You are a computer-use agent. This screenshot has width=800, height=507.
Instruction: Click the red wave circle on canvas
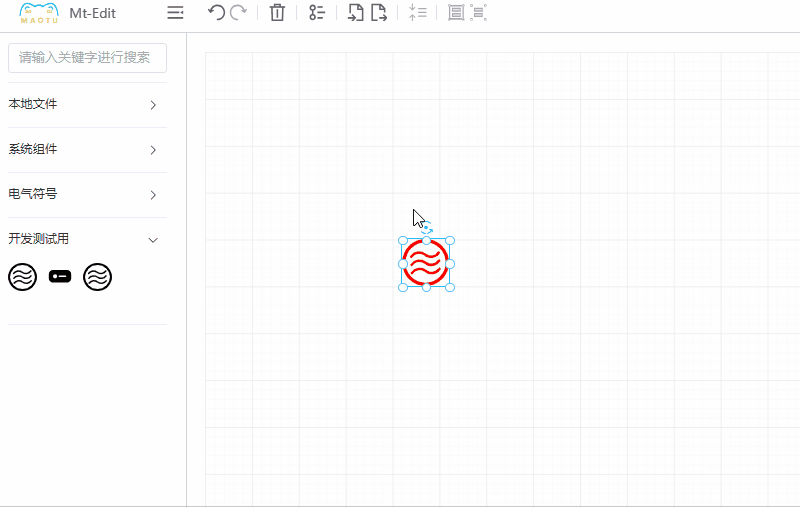pos(425,264)
